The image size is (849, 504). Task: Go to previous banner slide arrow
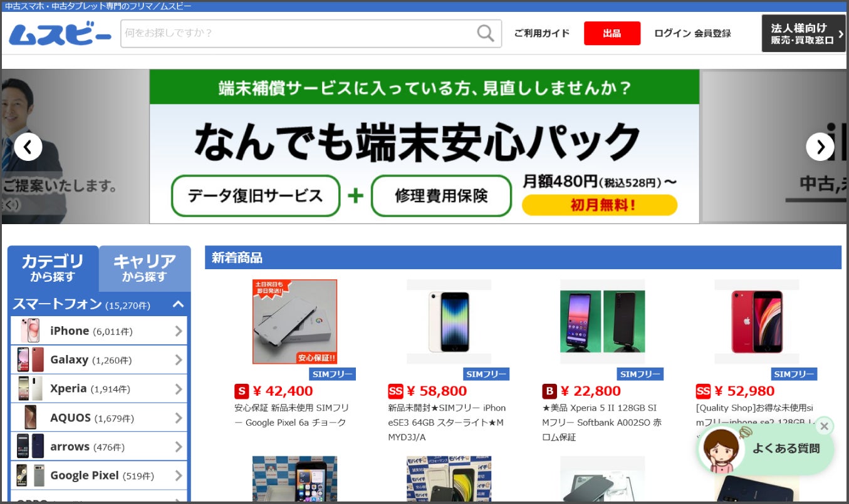28,147
